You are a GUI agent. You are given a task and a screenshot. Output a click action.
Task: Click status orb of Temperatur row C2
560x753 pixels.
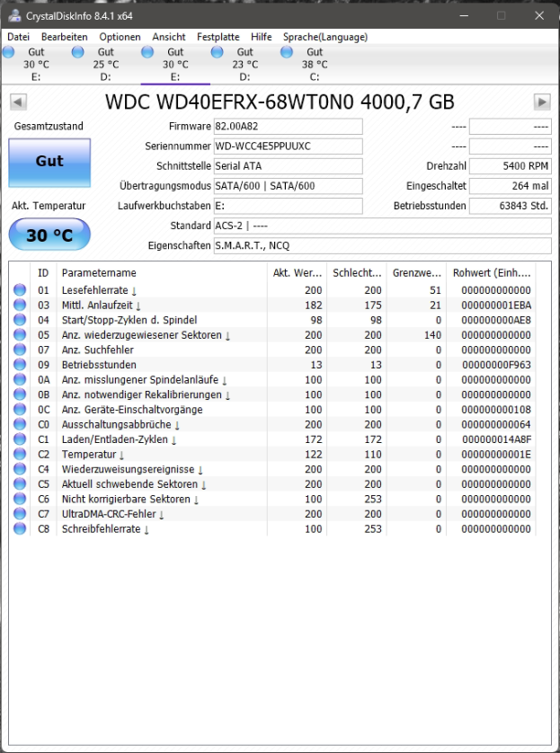pyautogui.click(x=20, y=454)
